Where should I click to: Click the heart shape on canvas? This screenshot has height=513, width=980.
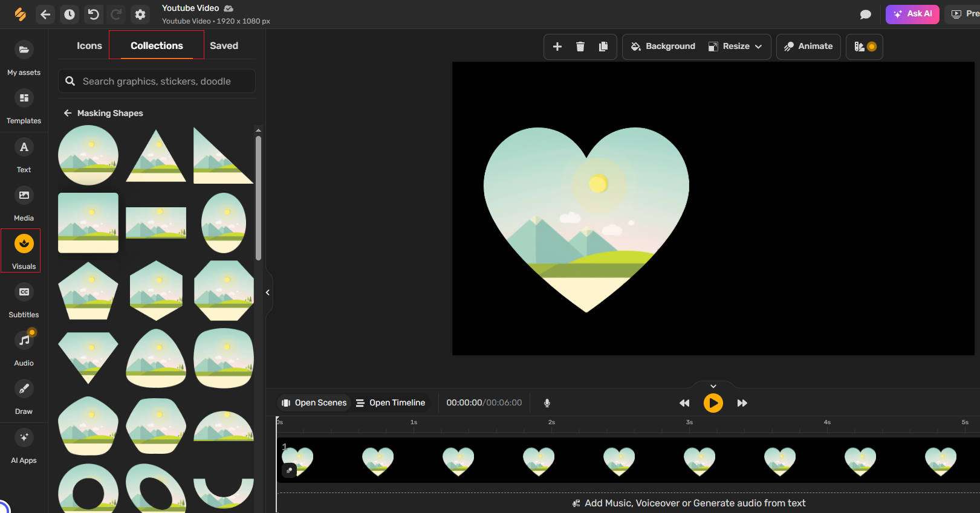coord(586,220)
